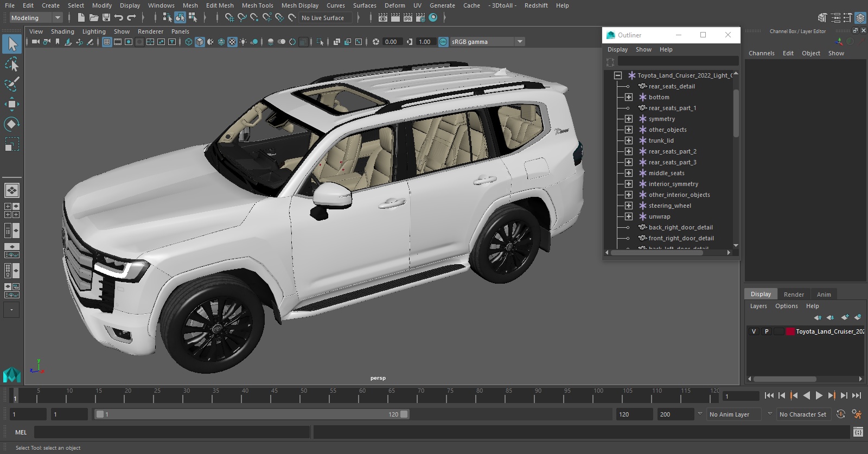This screenshot has width=868, height=454.
Task: Toggle layer playback P box
Action: tap(767, 331)
